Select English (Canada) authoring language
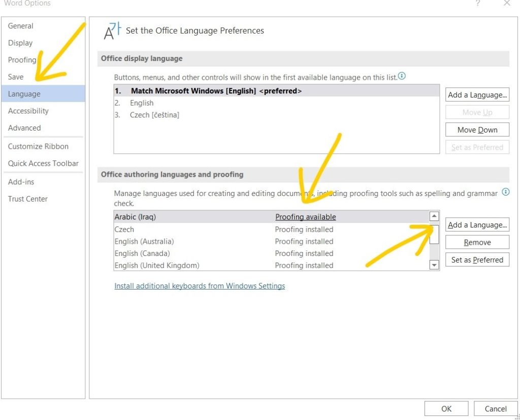Image resolution: width=520 pixels, height=420 pixels. pos(271,253)
